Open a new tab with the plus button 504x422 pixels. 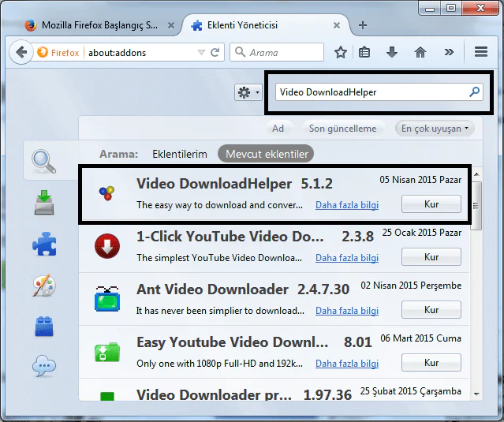point(363,25)
